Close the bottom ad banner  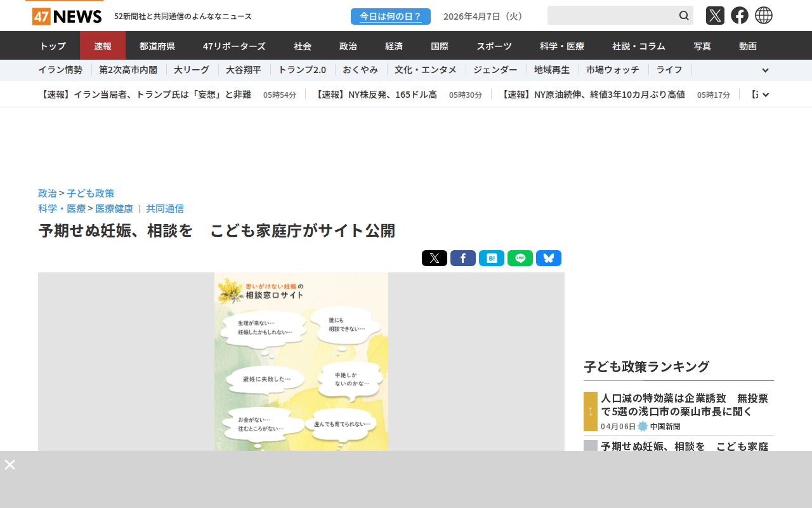10,465
